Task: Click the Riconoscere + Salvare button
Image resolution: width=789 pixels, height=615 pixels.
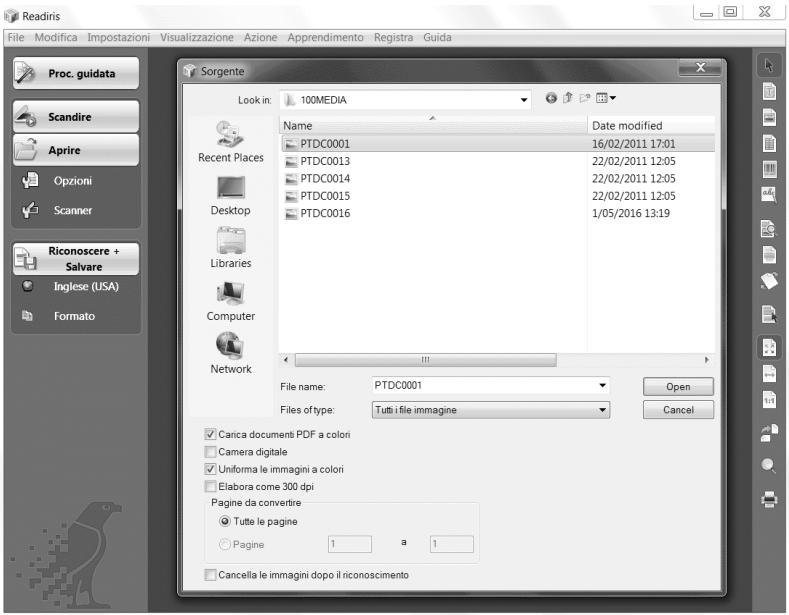Action: [x=76, y=259]
